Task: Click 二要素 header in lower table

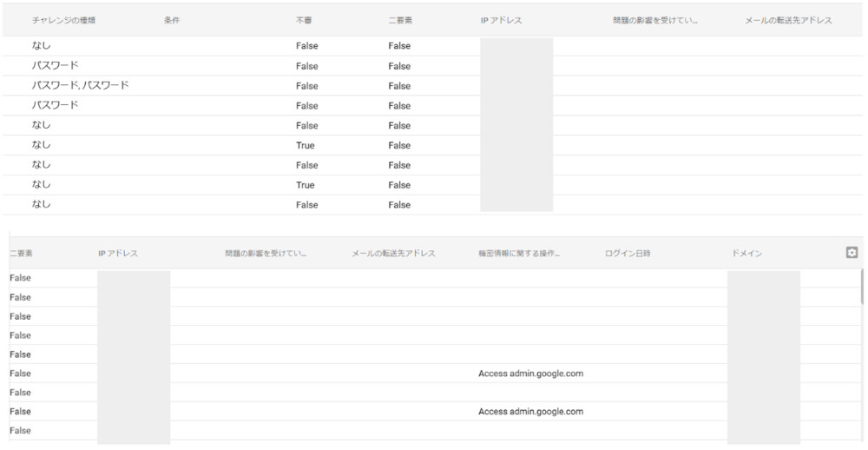Action: tap(20, 254)
